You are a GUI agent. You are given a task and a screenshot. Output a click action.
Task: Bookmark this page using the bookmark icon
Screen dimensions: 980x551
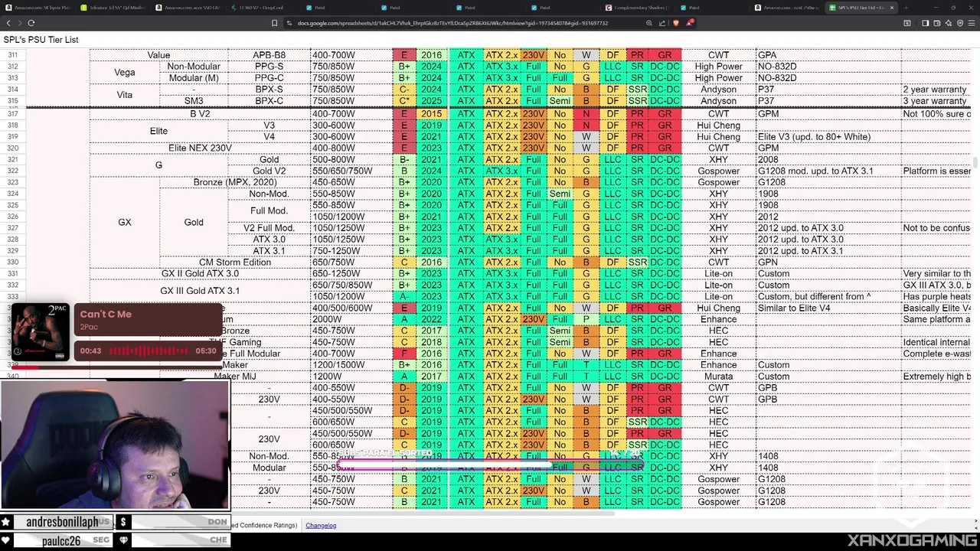274,23
